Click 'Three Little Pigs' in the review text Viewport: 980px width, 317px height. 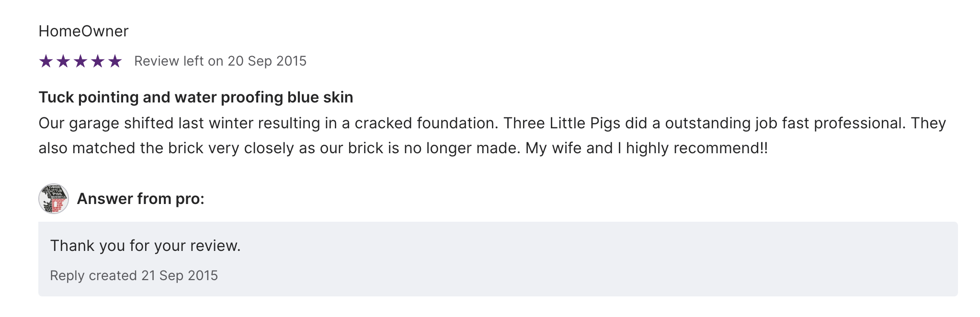[x=562, y=124]
